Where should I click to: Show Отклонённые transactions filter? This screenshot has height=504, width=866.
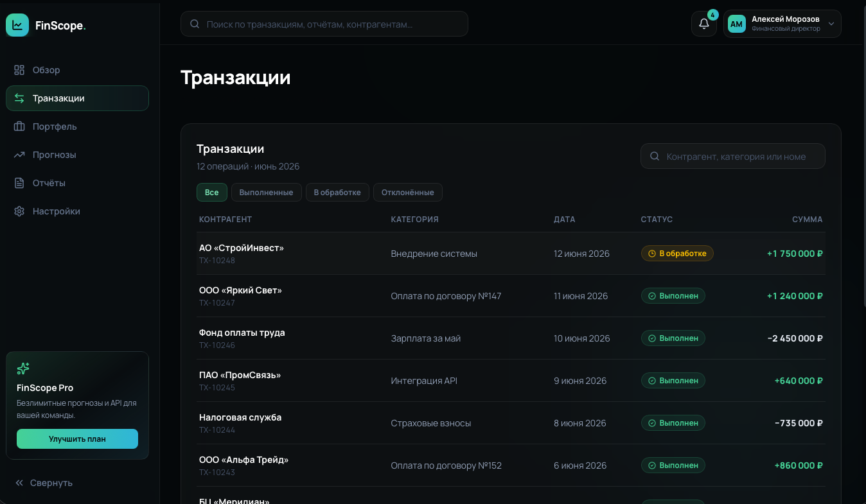[x=407, y=193]
